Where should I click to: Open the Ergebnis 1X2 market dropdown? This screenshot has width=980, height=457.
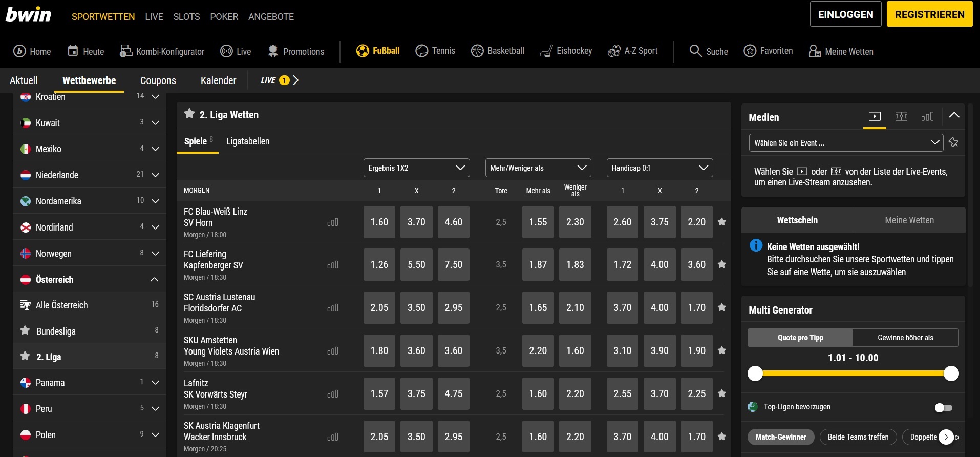(416, 168)
